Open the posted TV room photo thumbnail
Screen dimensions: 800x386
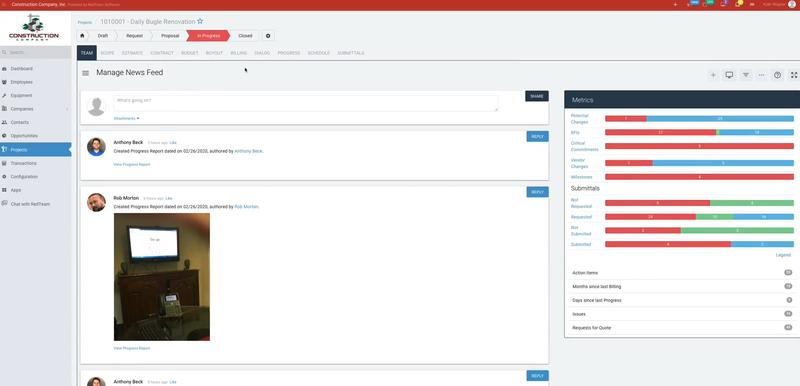[x=162, y=277]
